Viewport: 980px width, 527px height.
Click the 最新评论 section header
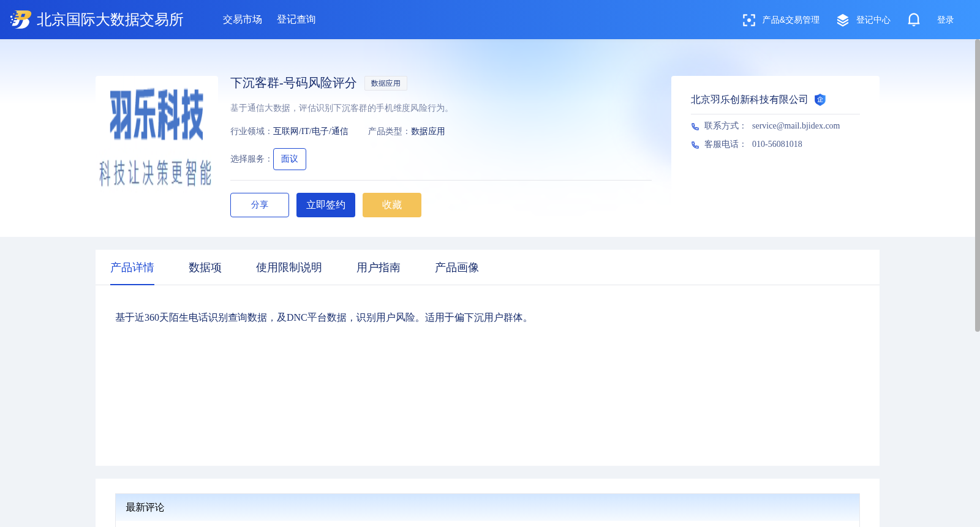tap(488, 507)
